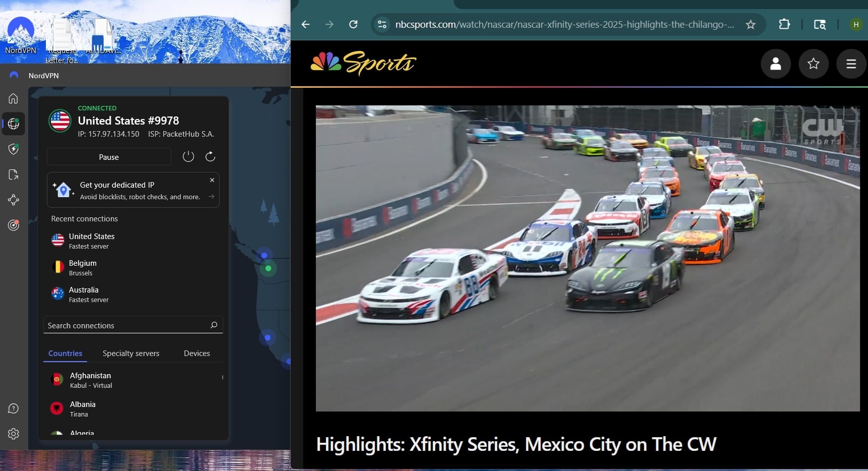This screenshot has height=471, width=868.
Task: Open NBC Sports profile icon
Action: (775, 64)
